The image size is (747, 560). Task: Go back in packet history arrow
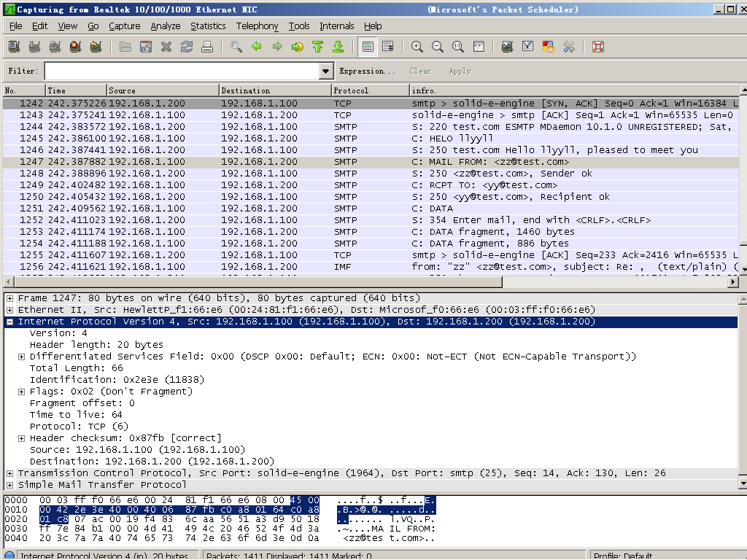pyautogui.click(x=257, y=47)
